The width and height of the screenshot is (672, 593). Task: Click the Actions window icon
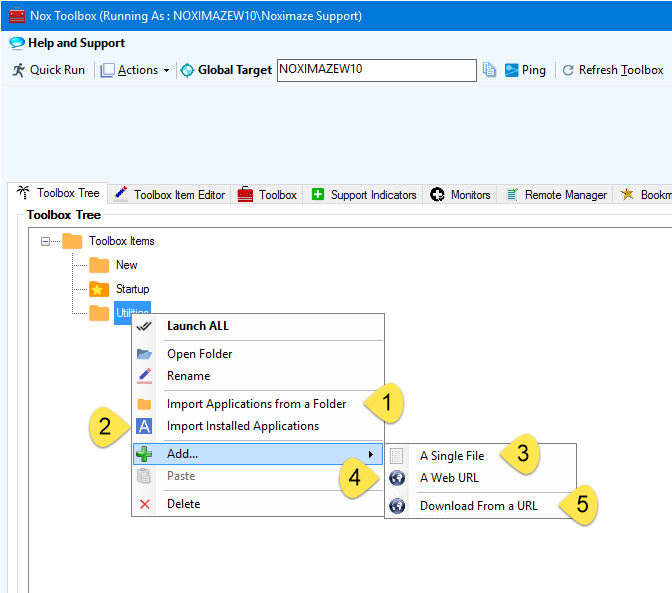pyautogui.click(x=107, y=70)
